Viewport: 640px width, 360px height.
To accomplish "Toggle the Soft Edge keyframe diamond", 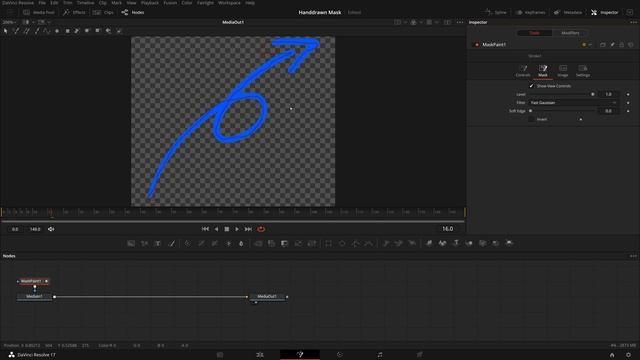I will [x=628, y=111].
